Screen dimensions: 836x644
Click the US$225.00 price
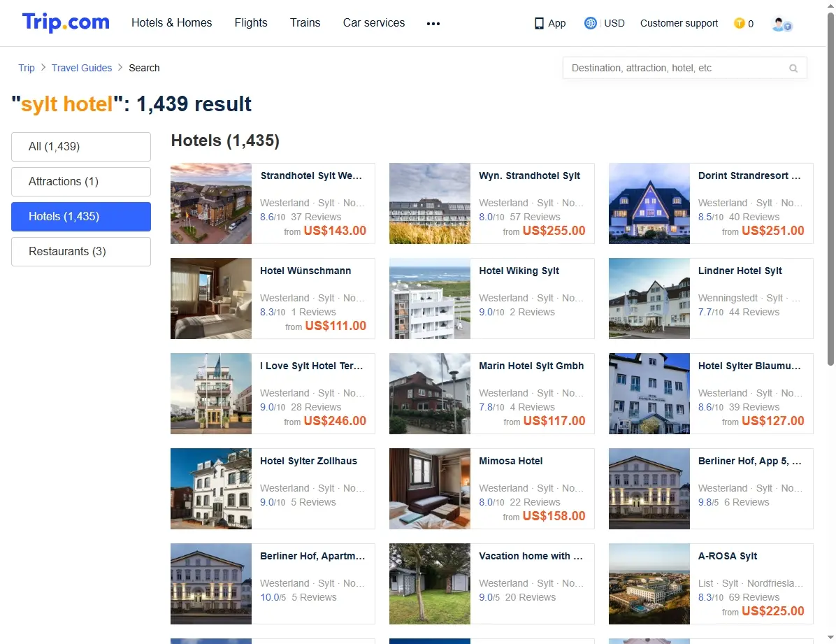pyautogui.click(x=773, y=611)
